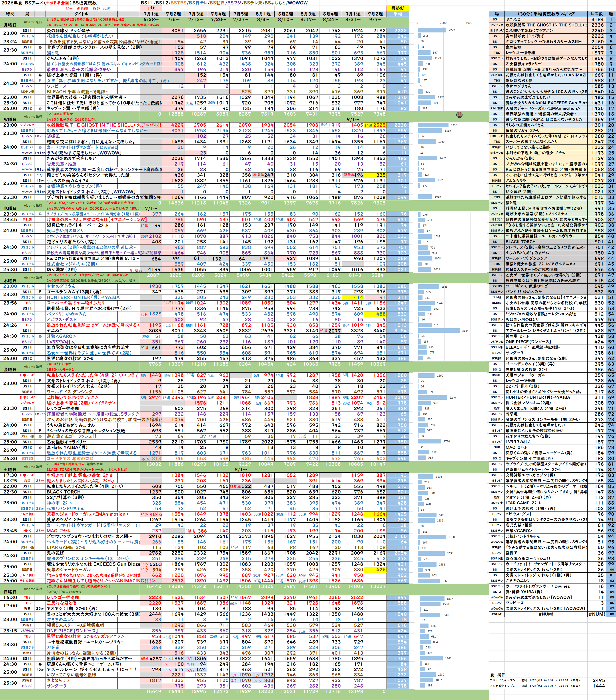Click the 日曜日 day label cell
616x700 pixels.
[10, 592]
